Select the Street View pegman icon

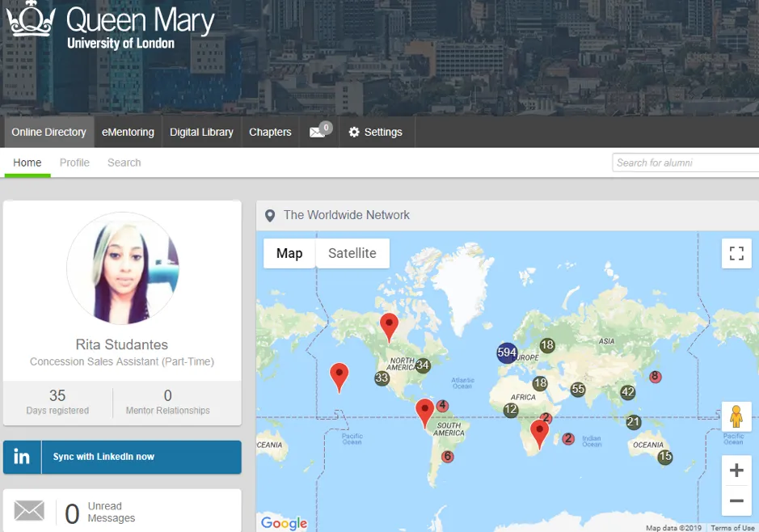click(x=736, y=417)
